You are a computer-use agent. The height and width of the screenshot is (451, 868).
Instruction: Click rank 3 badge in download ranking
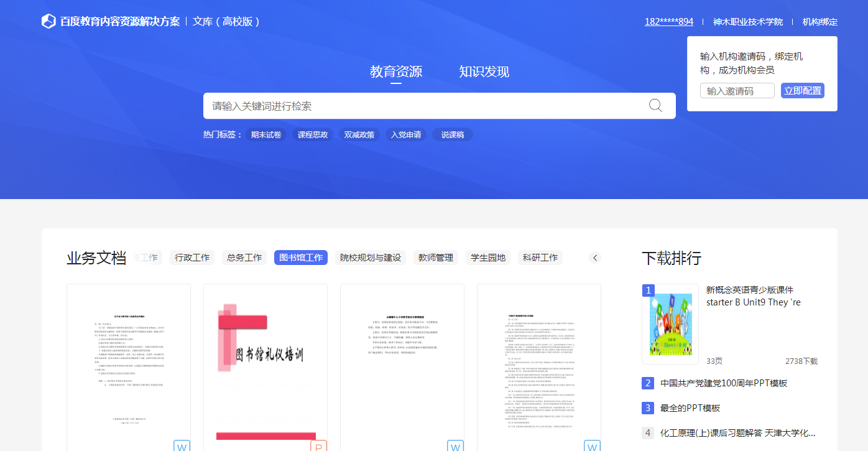648,408
